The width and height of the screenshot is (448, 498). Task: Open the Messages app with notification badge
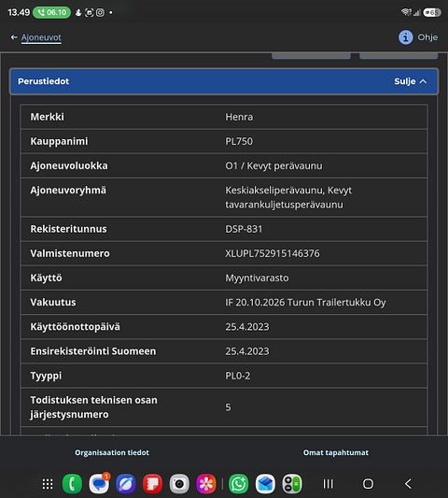(x=99, y=484)
